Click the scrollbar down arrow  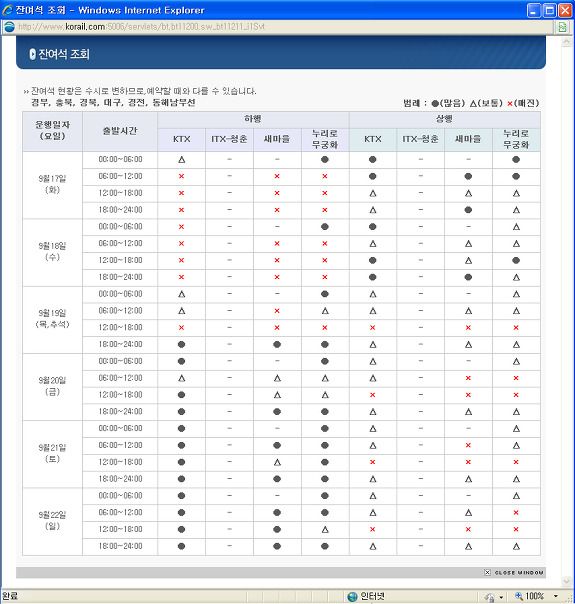click(566, 581)
